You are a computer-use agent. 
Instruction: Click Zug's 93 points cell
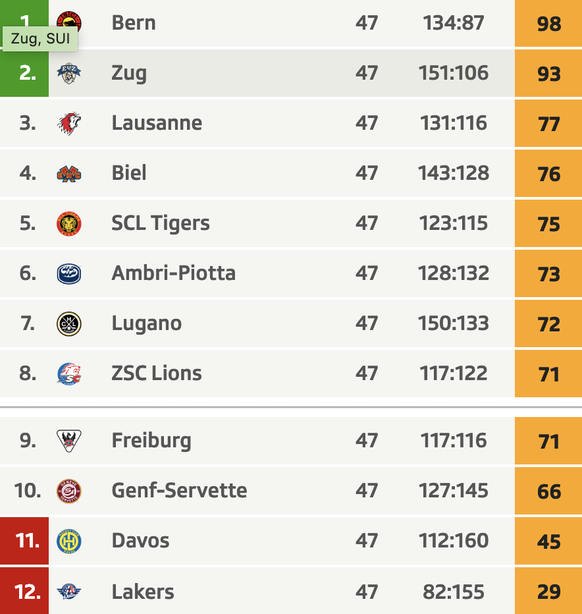click(548, 73)
